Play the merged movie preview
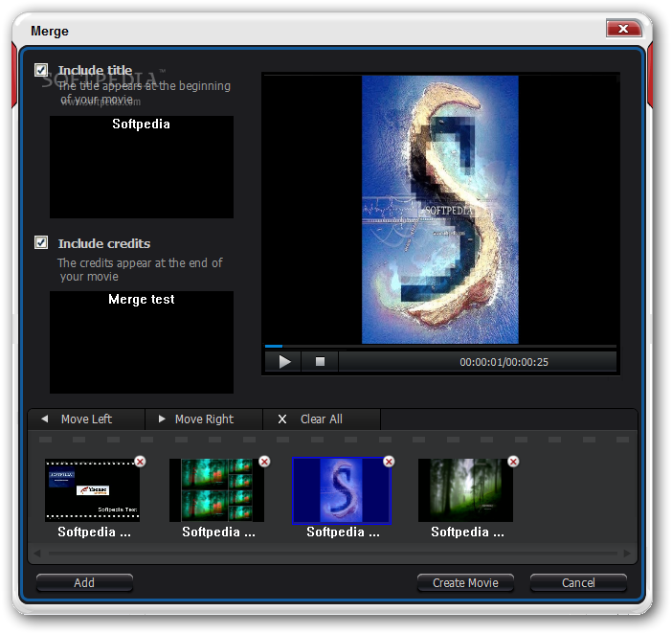672x634 pixels. (x=283, y=362)
